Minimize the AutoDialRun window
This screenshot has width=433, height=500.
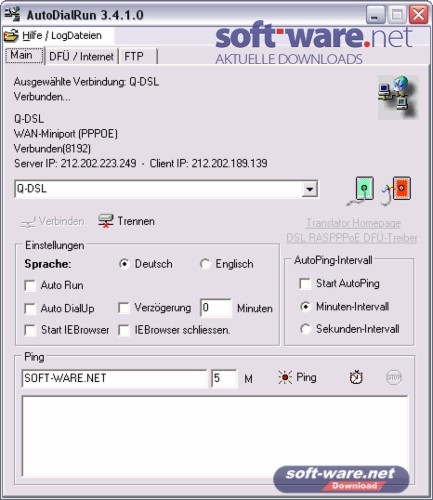coord(375,15)
